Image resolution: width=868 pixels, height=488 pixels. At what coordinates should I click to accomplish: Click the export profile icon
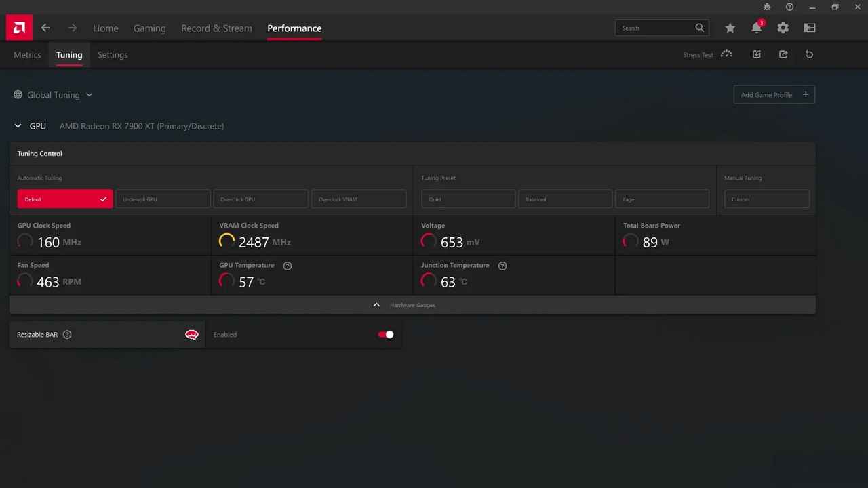coord(783,54)
